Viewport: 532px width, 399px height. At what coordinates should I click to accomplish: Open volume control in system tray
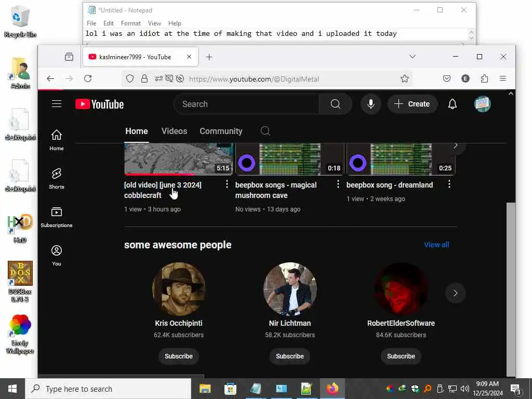[x=465, y=389]
